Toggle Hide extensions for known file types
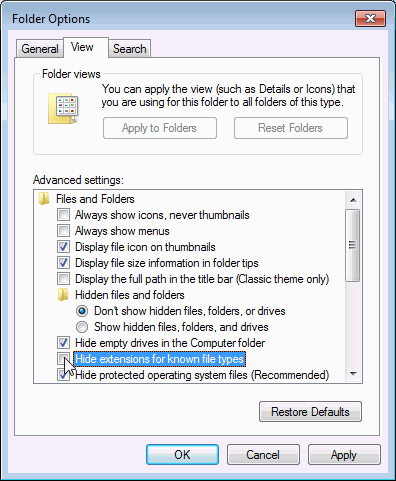Image resolution: width=396 pixels, height=481 pixels. [x=63, y=359]
